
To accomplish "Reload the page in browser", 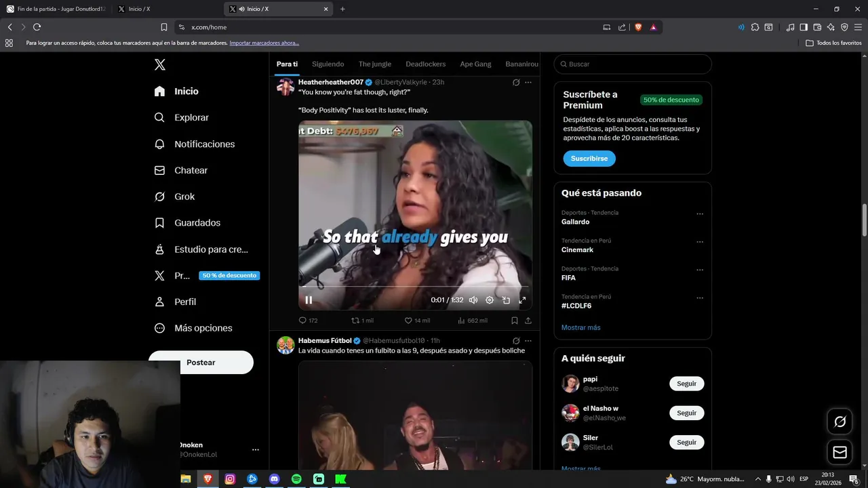I will 37,27.
